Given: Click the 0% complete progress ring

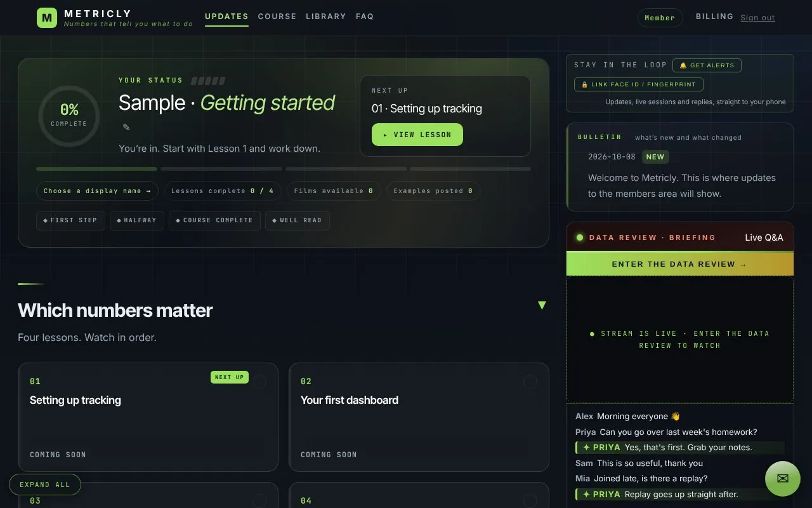Looking at the screenshot, I should (69, 116).
